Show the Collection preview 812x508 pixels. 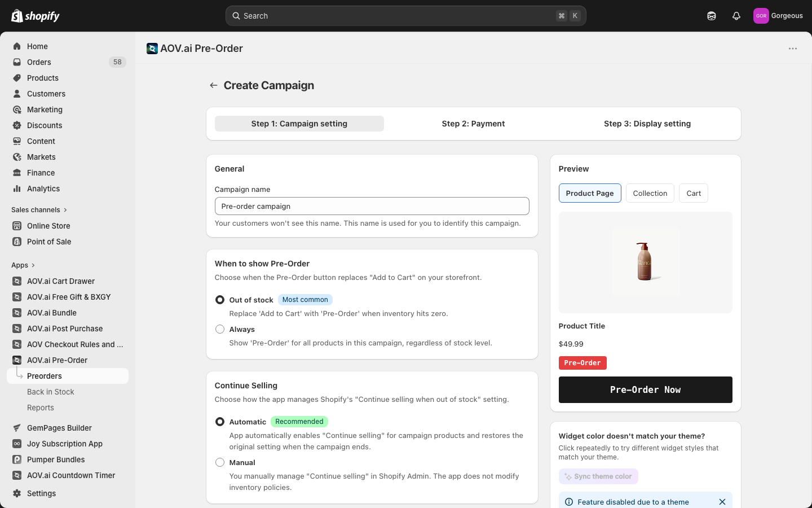pyautogui.click(x=650, y=193)
